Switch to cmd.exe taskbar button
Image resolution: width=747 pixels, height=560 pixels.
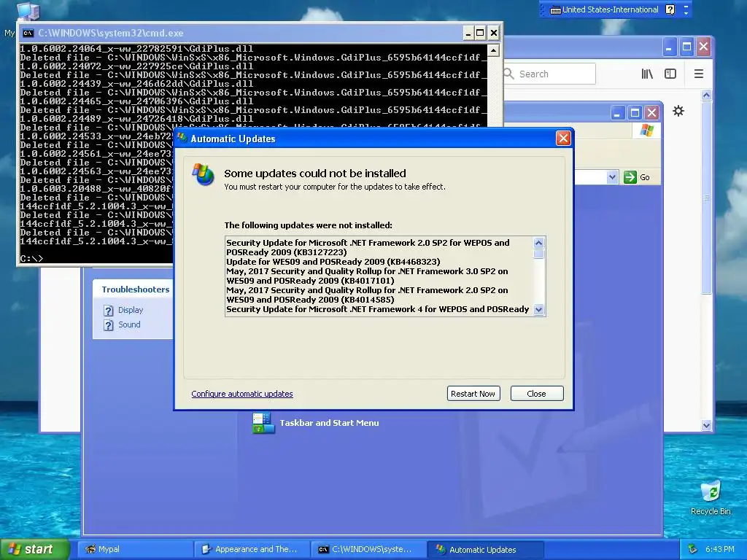pyautogui.click(x=368, y=549)
